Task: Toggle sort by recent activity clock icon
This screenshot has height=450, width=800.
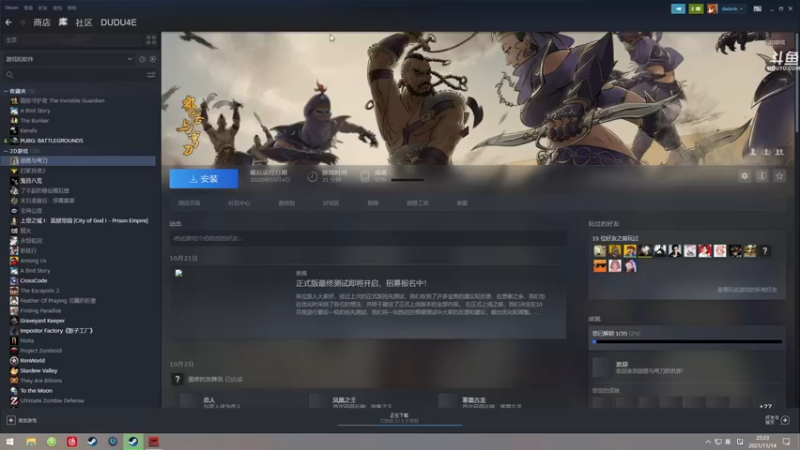Action: [142, 59]
